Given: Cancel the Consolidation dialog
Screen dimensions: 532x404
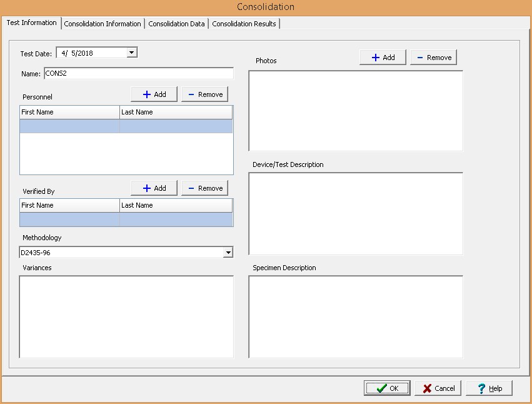Looking at the screenshot, I should [438, 388].
